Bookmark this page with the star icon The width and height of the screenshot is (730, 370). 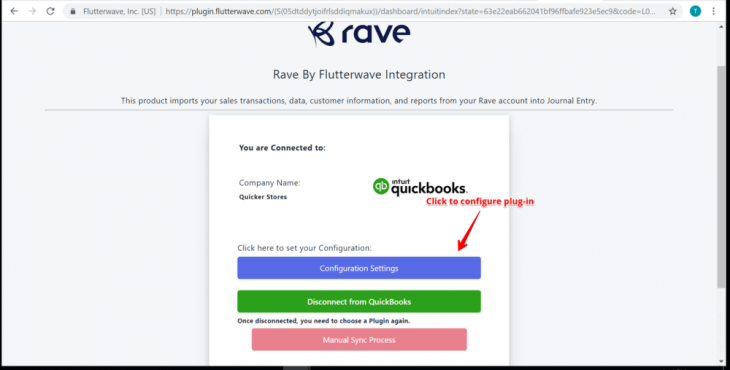(672, 11)
